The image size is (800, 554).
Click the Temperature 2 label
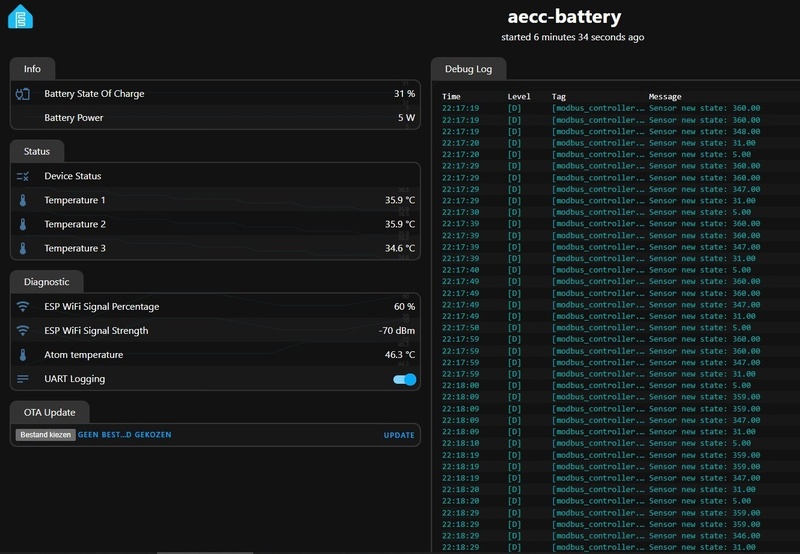coord(74,224)
